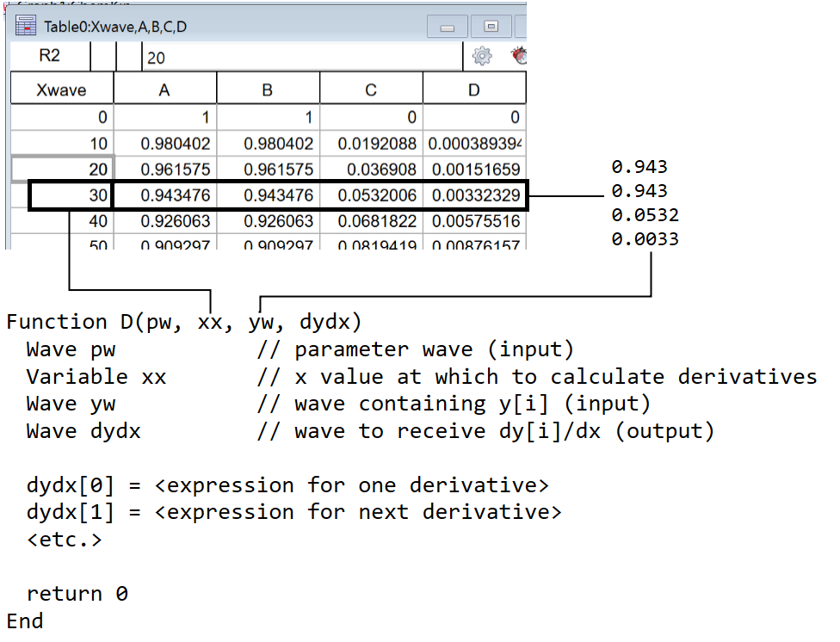The height and width of the screenshot is (642, 840).
Task: Click the ladybug debug icon
Action: click(x=519, y=57)
